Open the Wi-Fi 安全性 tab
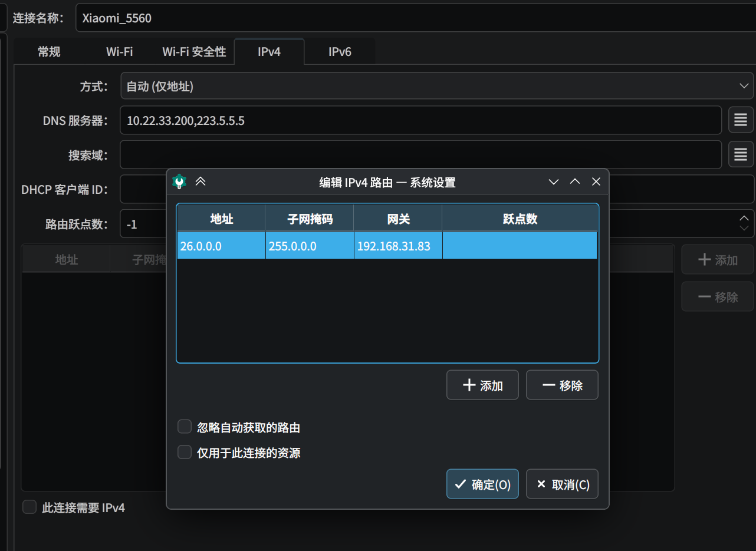 pos(194,52)
